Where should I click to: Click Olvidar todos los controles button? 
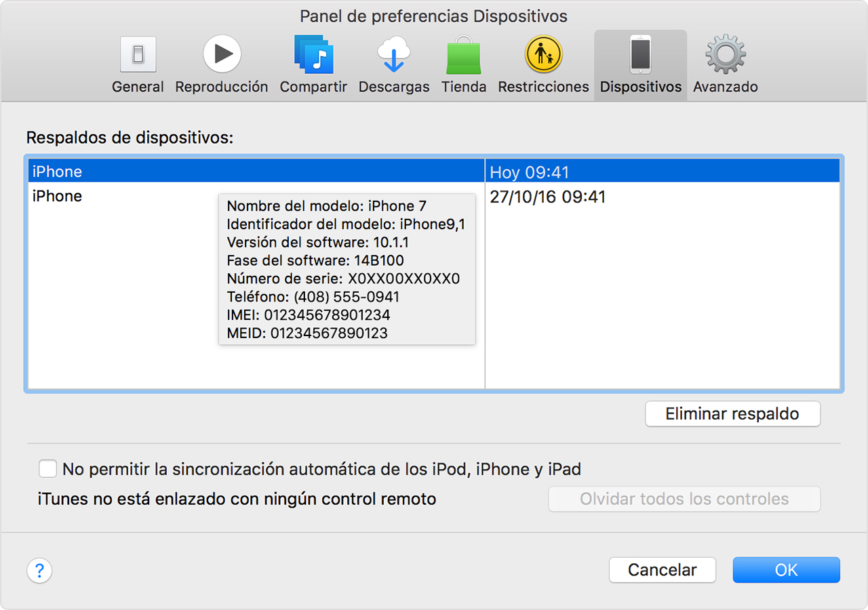[684, 500]
